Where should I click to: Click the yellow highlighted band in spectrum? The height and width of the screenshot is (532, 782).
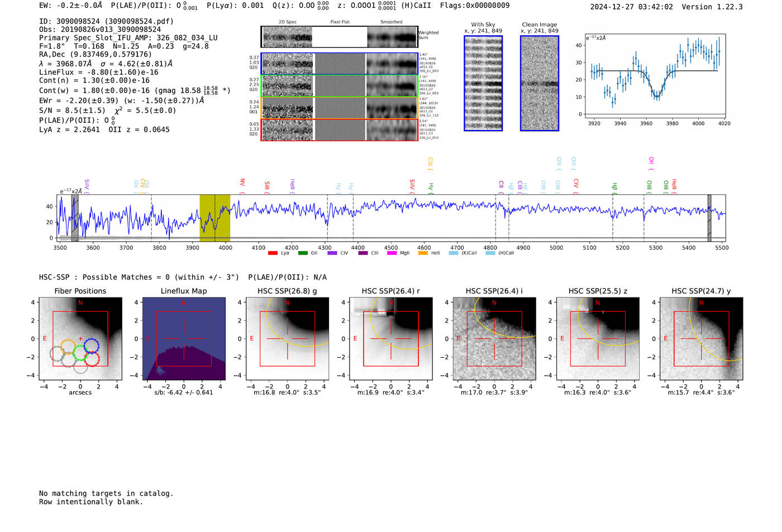pos(215,218)
